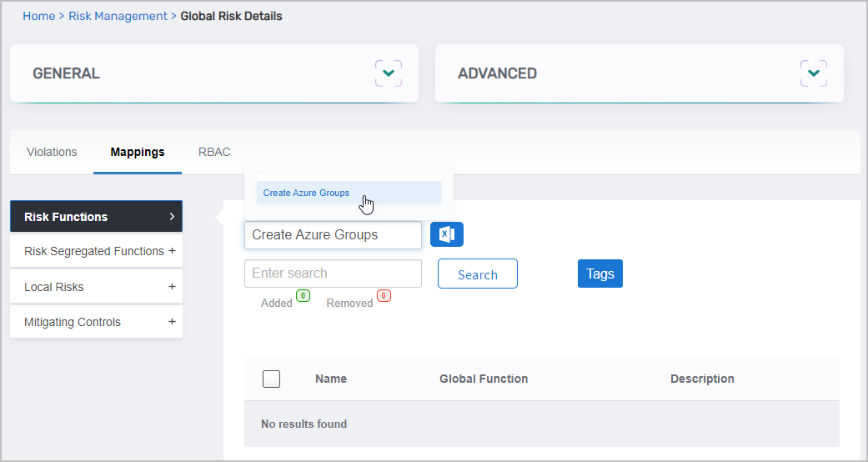Toggle the select-all checkbox in table header
The height and width of the screenshot is (462, 868).
271,379
